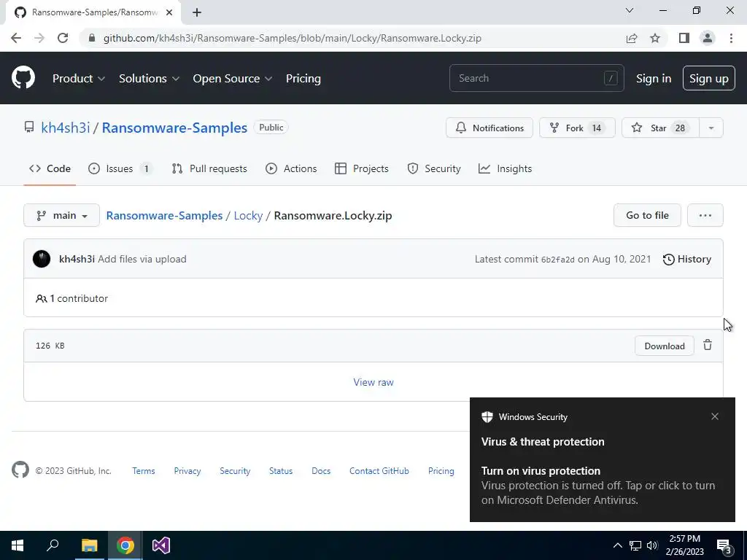Click the Windows Security shield icon
This screenshot has height=560, width=747.
[x=487, y=416]
